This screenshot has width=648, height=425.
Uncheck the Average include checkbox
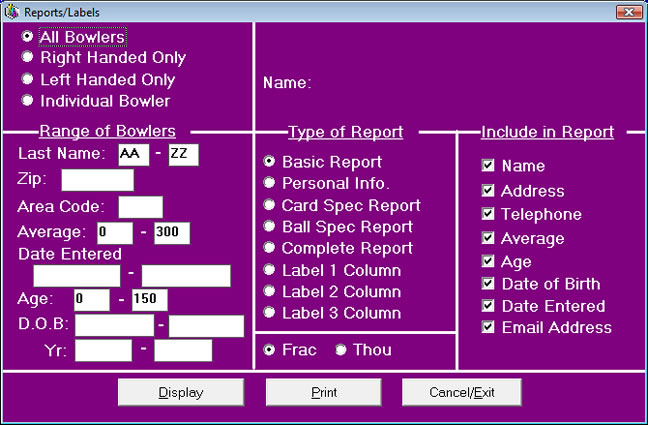[488, 238]
